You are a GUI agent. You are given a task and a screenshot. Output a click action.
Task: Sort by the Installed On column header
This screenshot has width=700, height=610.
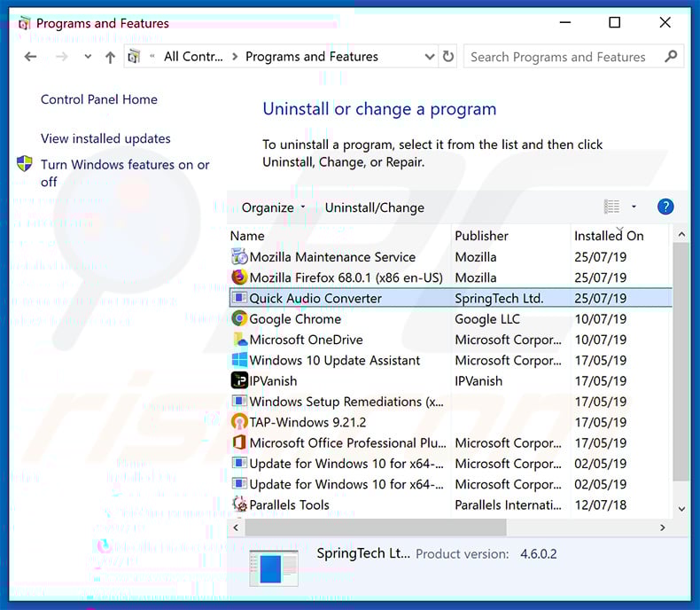[609, 236]
